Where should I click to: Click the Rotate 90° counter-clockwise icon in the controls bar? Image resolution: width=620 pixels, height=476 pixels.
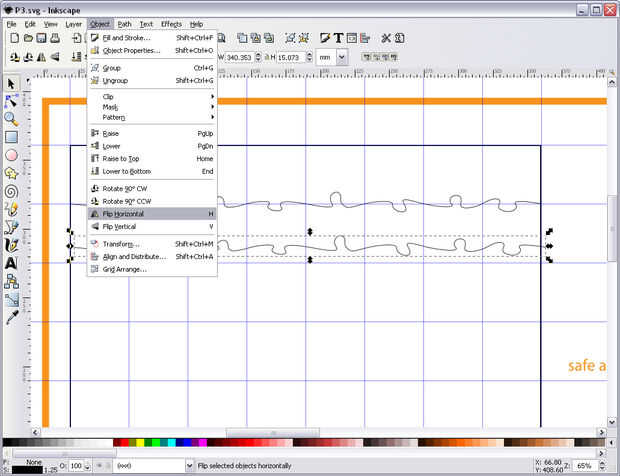15,57
